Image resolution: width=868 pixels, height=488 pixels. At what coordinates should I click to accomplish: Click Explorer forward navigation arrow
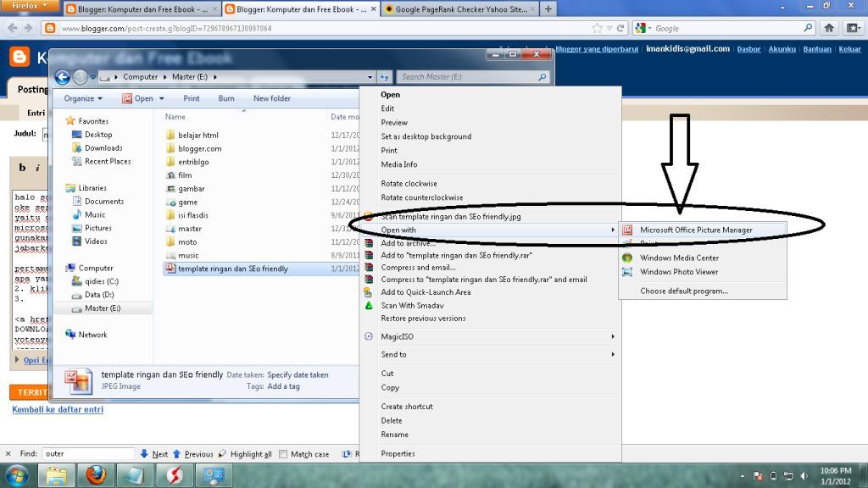(x=81, y=77)
